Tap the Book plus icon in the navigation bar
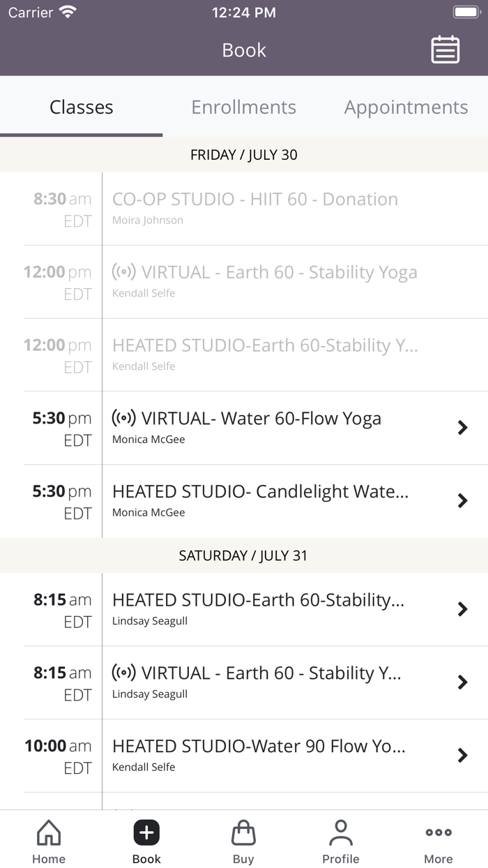This screenshot has height=868, width=488. [146, 832]
